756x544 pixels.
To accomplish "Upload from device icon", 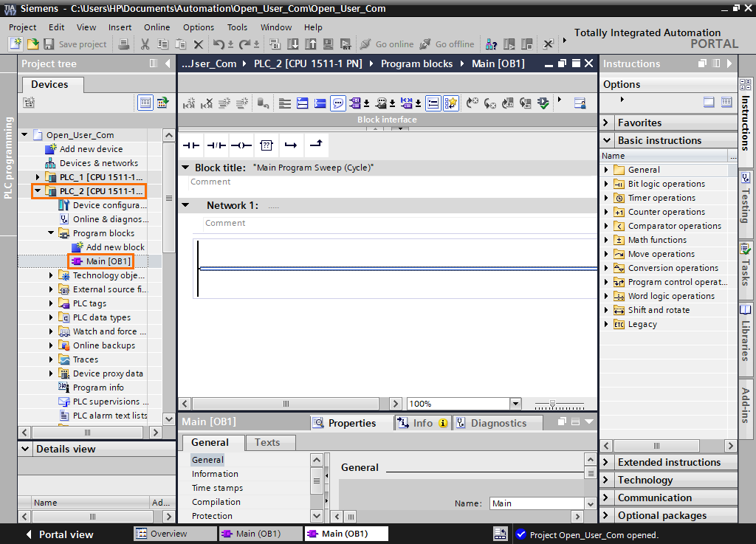I will click(311, 44).
